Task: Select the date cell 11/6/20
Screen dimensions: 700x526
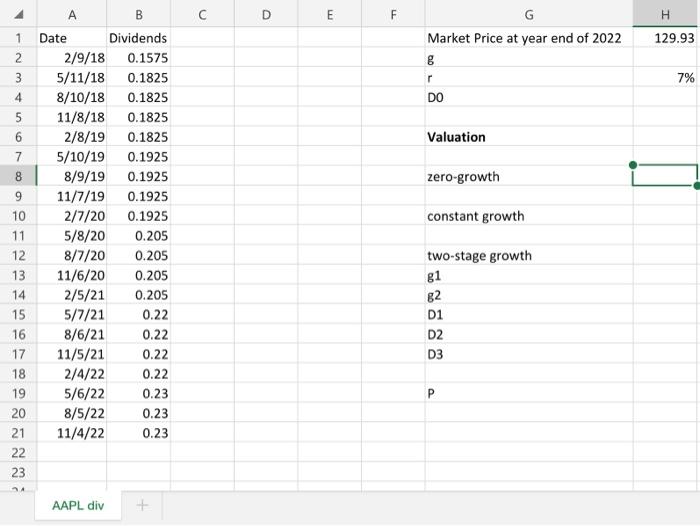Action: (x=72, y=275)
